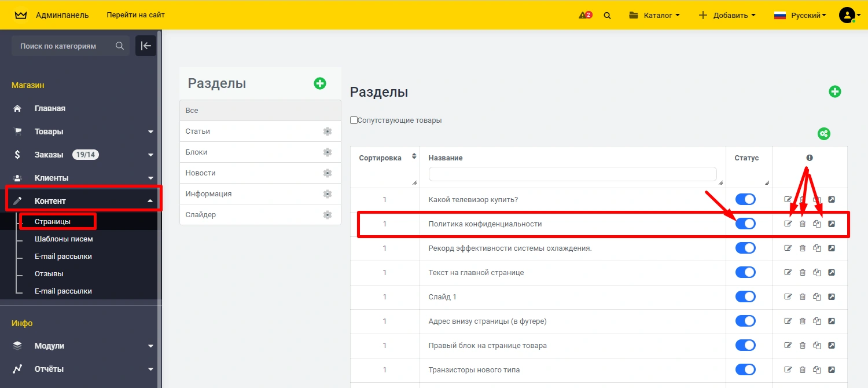Image resolution: width=868 pixels, height=388 pixels.
Task: Disable status for Политика конфиденциальности
Action: click(745, 224)
